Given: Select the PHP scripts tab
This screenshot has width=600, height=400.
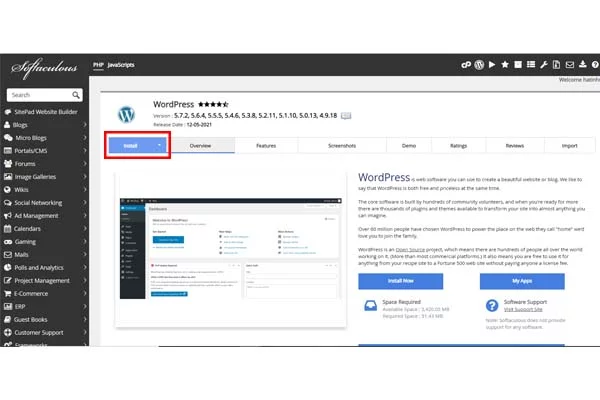Looking at the screenshot, I should (x=98, y=65).
